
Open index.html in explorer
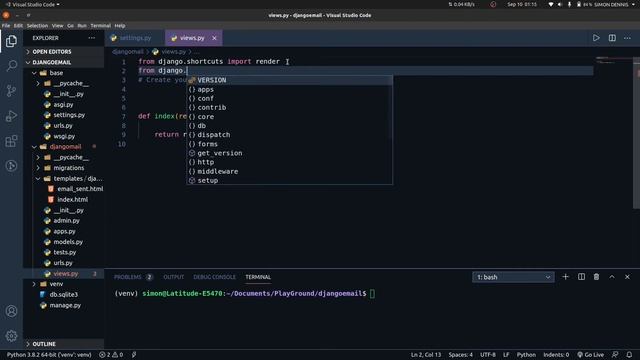pos(72,200)
